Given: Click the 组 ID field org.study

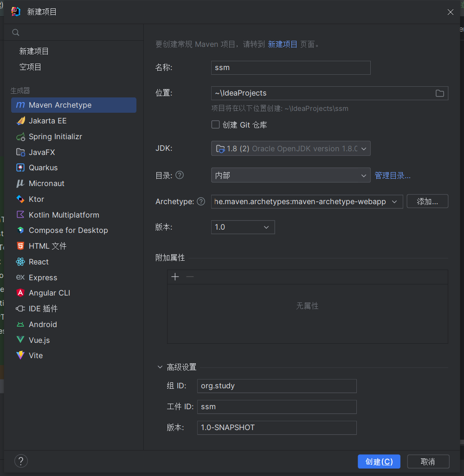Looking at the screenshot, I should tap(277, 386).
